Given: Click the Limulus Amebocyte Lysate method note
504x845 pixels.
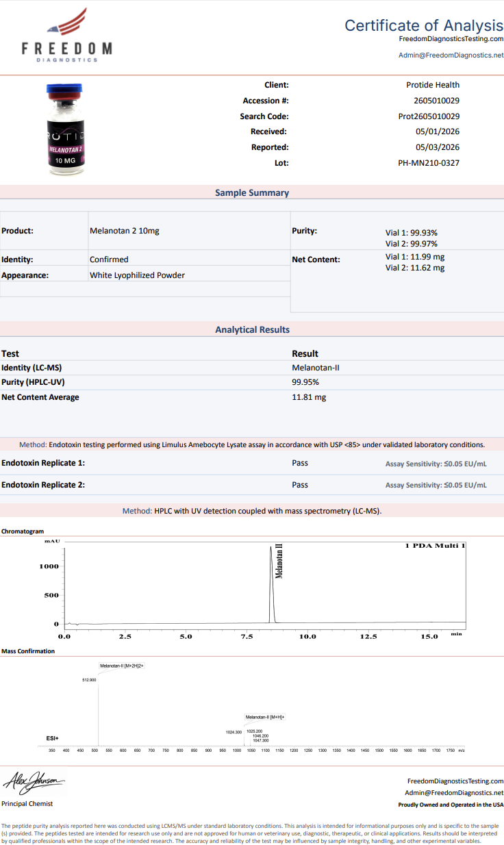Looking at the screenshot, I should 252,444.
